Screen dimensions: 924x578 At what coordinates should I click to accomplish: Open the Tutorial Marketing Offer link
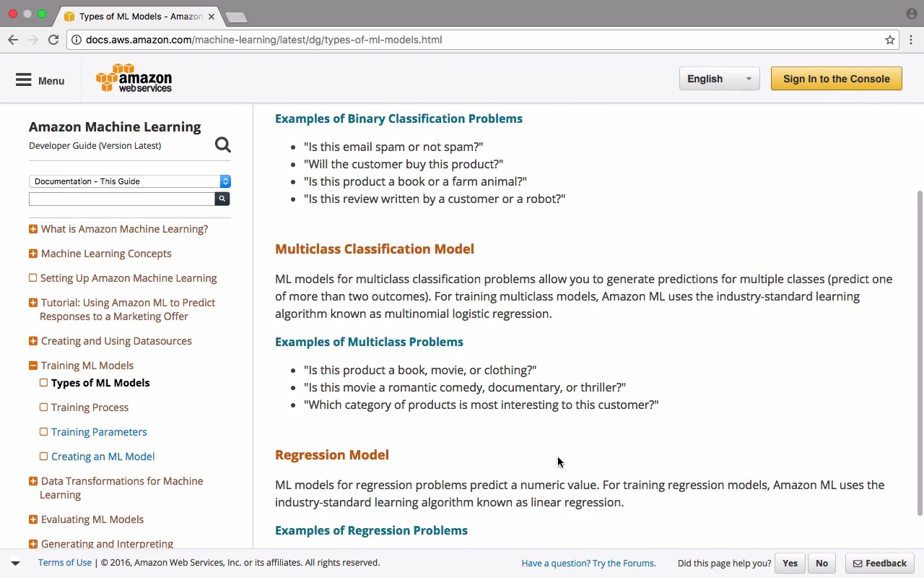128,309
